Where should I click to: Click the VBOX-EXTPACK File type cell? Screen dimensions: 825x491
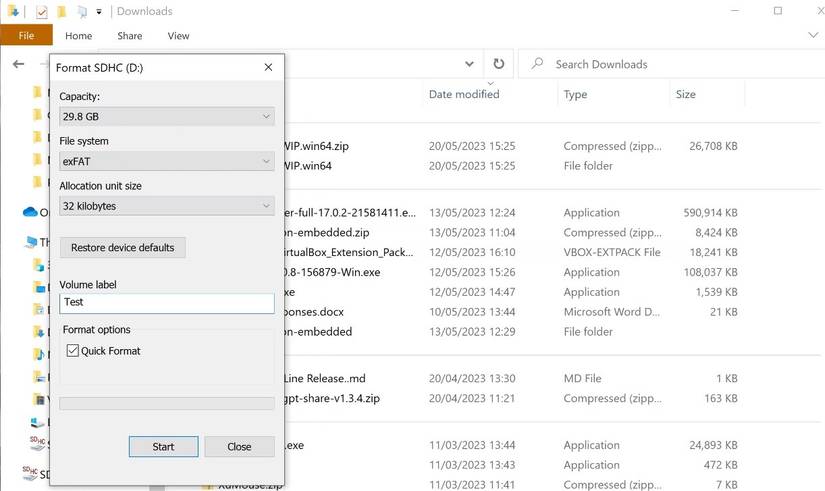(612, 252)
